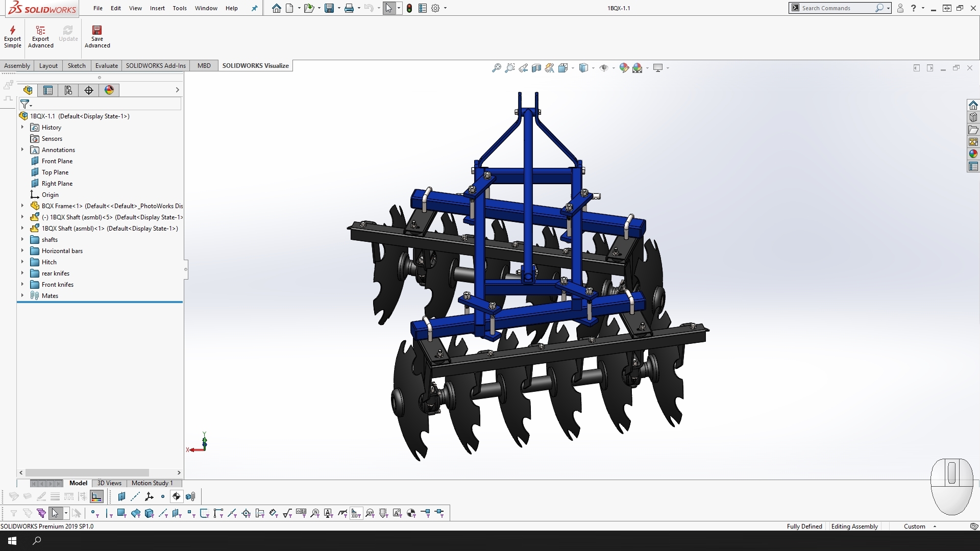Screen dimensions: 980x551
Task: Select the Top Plane tree item
Action: [x=55, y=172]
